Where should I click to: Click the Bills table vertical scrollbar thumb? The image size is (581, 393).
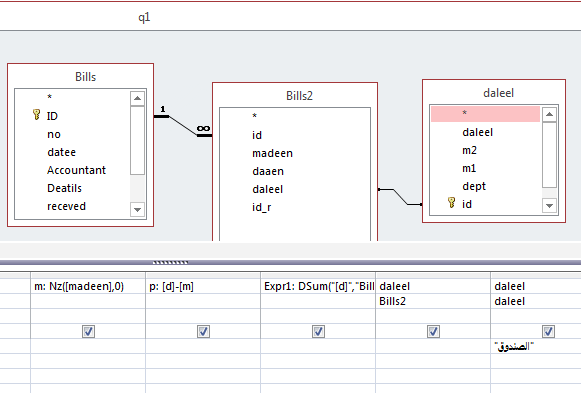point(137,140)
